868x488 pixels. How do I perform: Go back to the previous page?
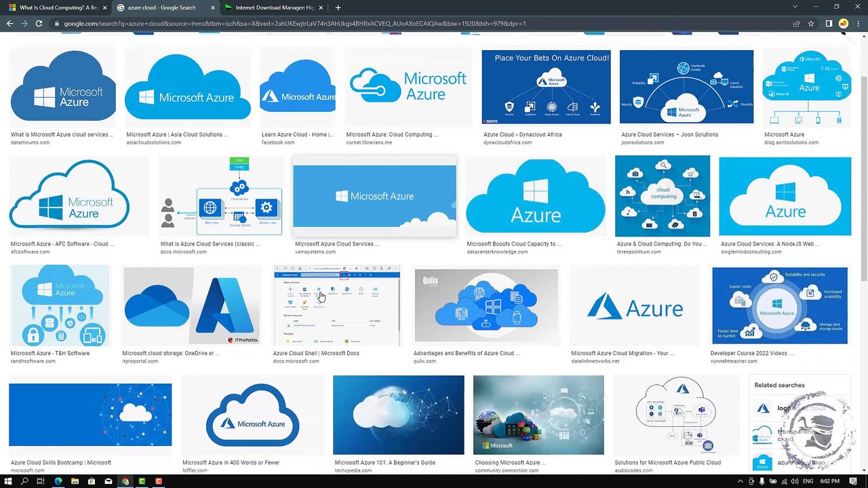pyautogui.click(x=9, y=24)
